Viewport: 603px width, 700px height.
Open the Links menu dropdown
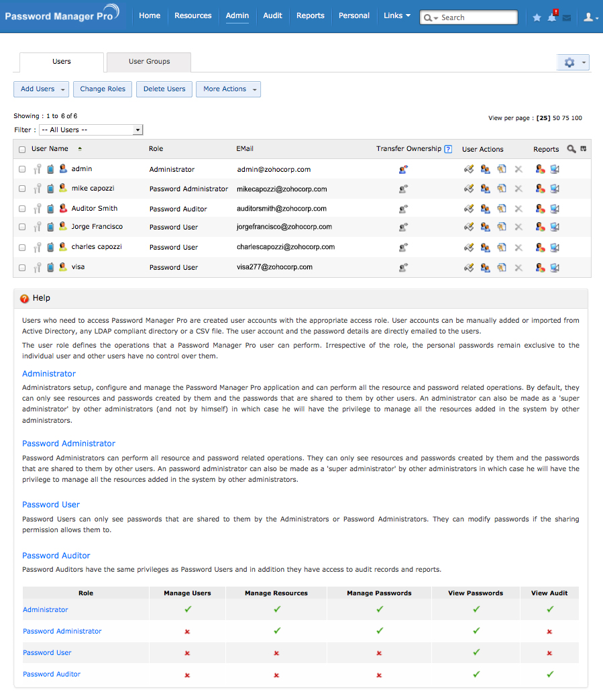(x=397, y=15)
